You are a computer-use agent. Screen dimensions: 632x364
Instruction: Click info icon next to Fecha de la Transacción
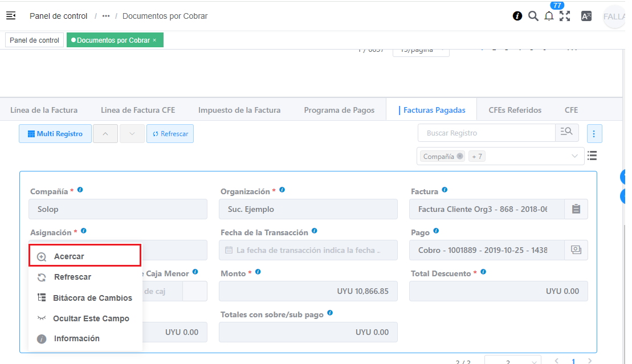click(315, 231)
